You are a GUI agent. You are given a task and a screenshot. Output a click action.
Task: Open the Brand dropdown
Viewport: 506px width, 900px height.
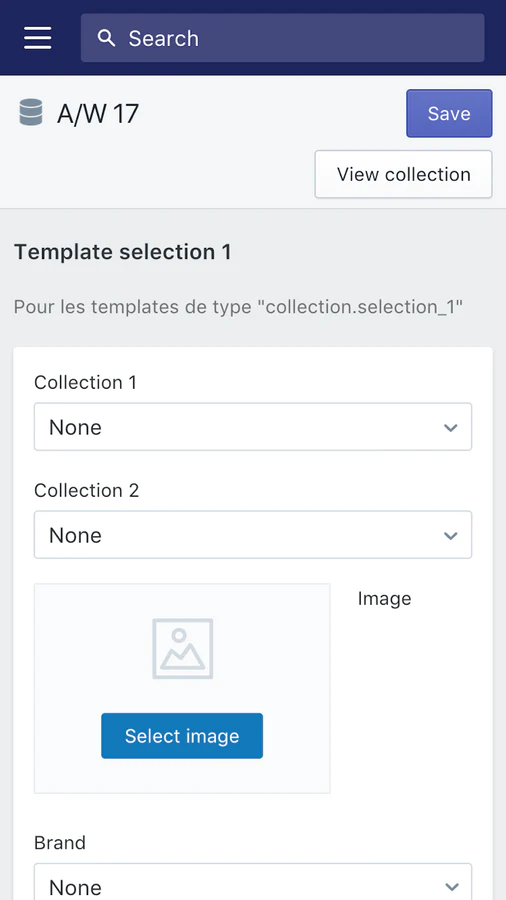coord(253,881)
